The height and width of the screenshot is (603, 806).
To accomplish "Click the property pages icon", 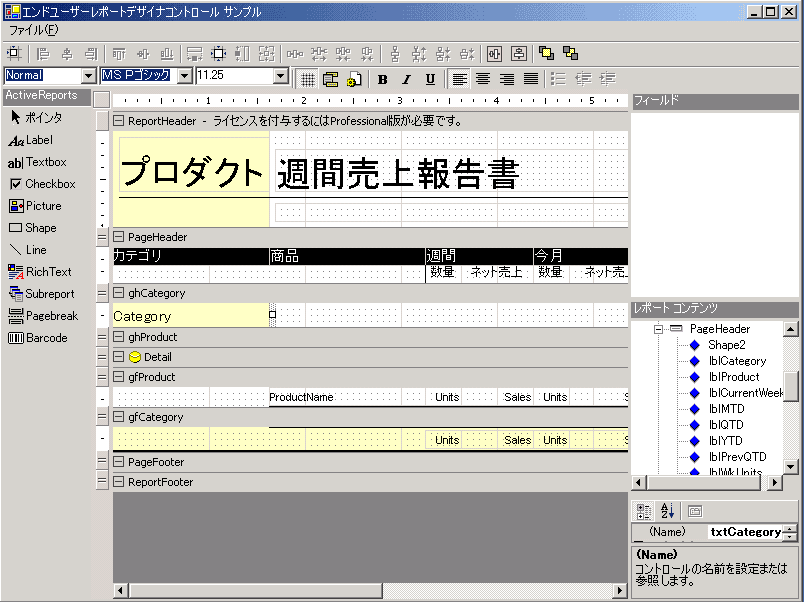I will tap(694, 511).
